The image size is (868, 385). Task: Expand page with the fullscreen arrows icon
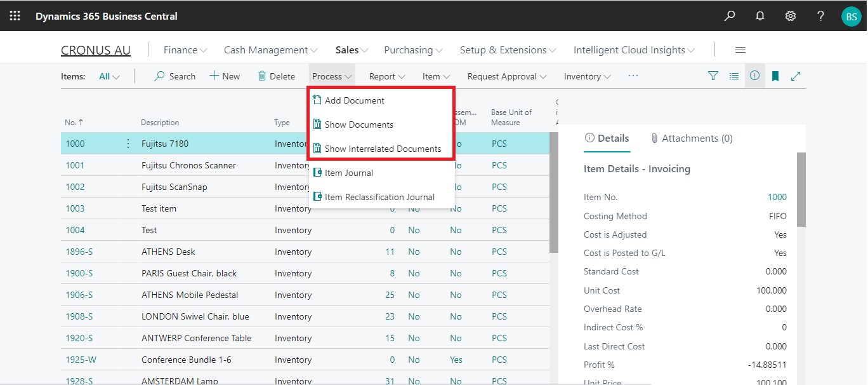(x=796, y=76)
